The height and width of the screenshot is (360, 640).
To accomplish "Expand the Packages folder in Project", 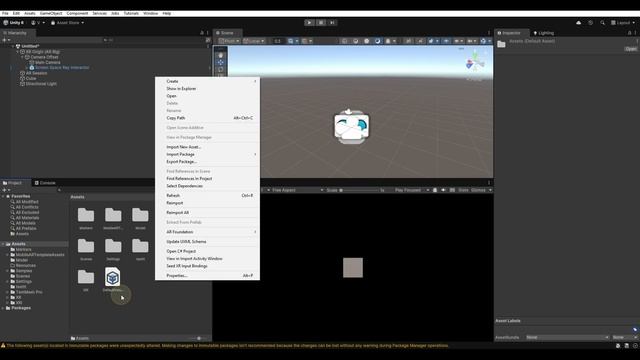I will [x=3, y=308].
